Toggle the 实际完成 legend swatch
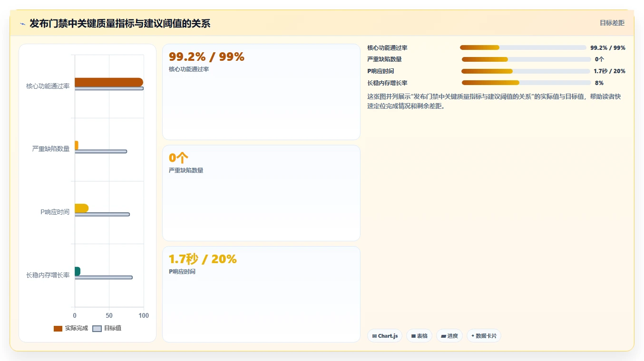Image resolution: width=644 pixels, height=361 pixels. [x=58, y=329]
